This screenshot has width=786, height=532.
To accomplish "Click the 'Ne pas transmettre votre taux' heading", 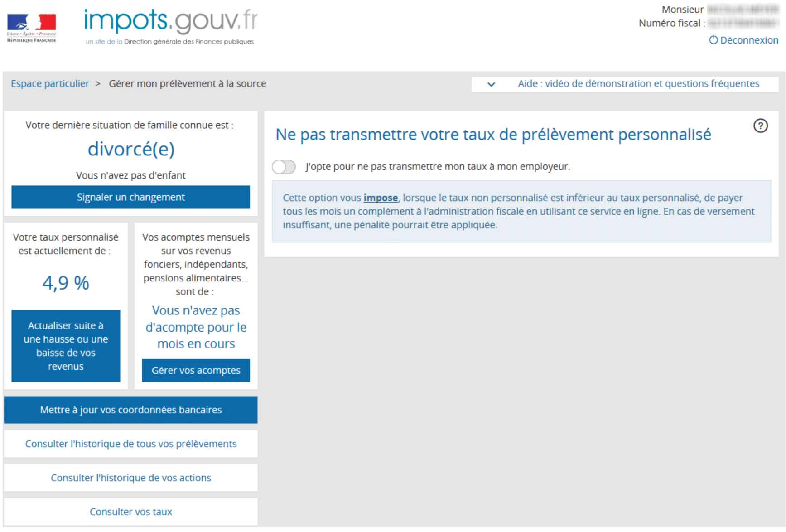I will pos(493,135).
